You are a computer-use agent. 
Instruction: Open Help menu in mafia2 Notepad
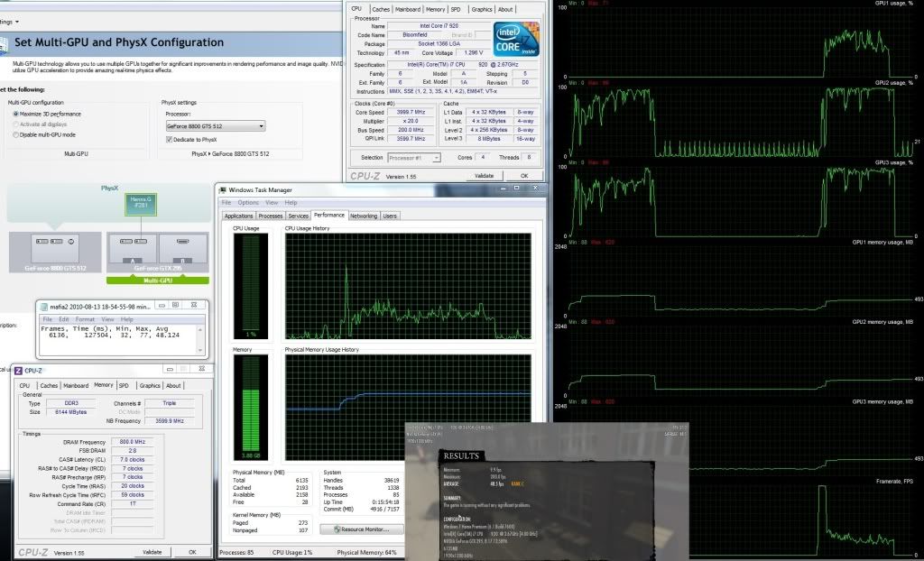point(126,319)
